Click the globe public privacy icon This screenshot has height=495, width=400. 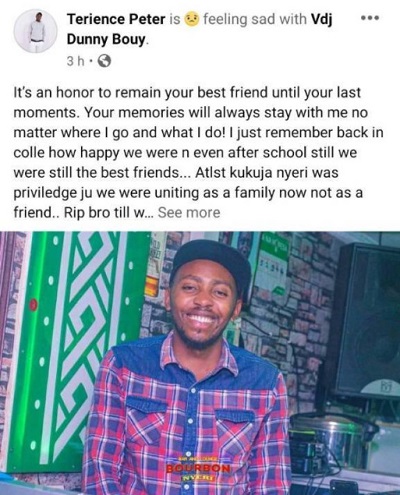click(x=103, y=61)
